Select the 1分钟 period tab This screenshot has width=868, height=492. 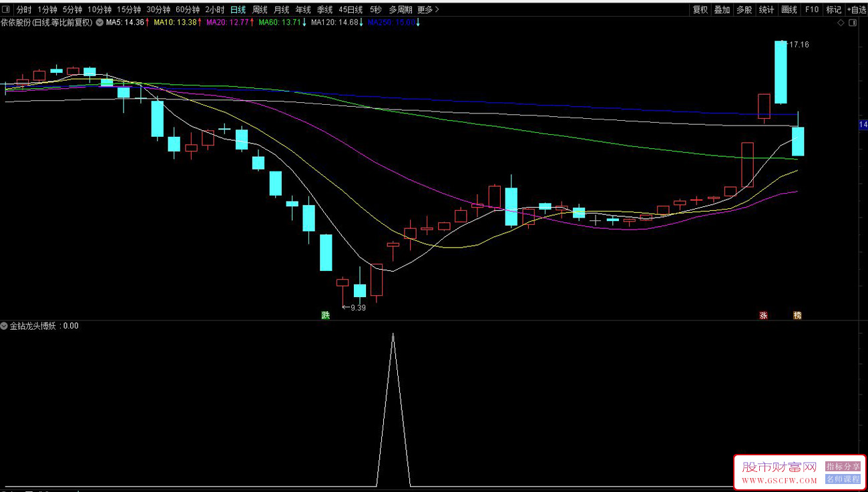pos(47,9)
